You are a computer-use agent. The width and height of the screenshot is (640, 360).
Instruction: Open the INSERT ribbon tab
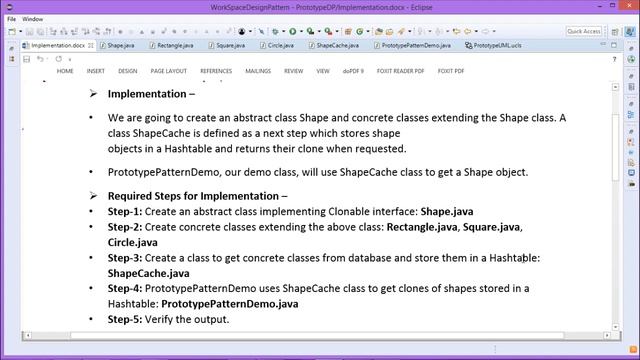pyautogui.click(x=96, y=71)
